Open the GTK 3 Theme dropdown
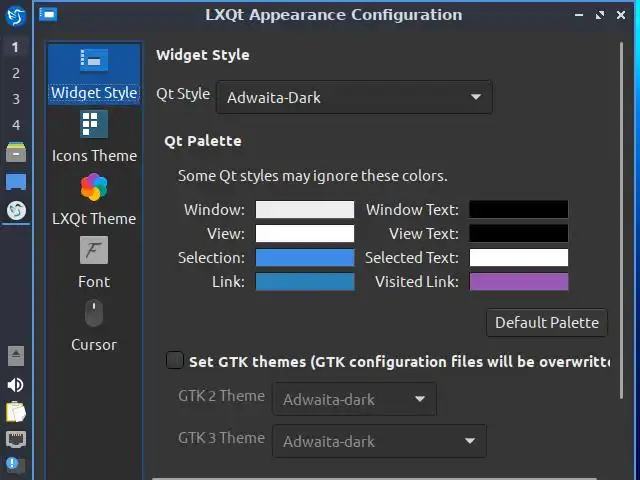 point(379,441)
